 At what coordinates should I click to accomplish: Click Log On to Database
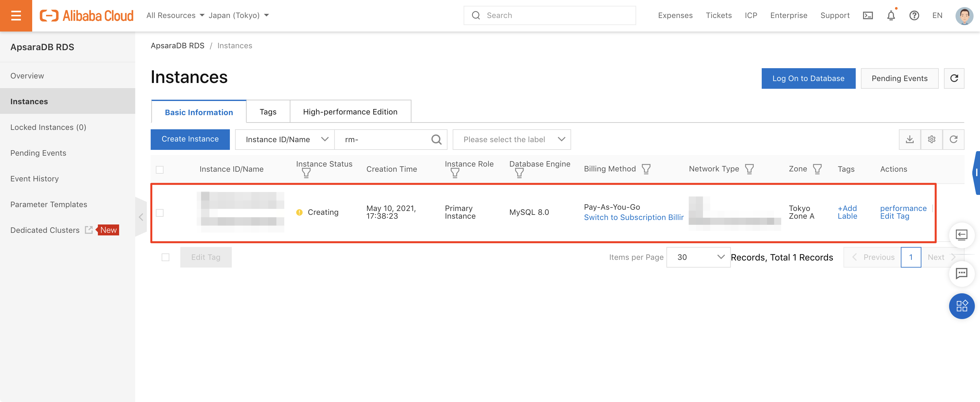tap(808, 78)
